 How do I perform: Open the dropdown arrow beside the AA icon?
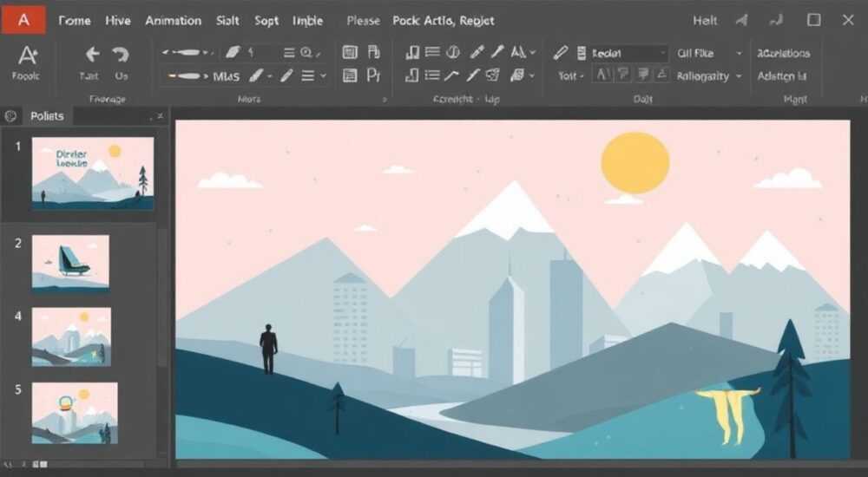coord(533,53)
